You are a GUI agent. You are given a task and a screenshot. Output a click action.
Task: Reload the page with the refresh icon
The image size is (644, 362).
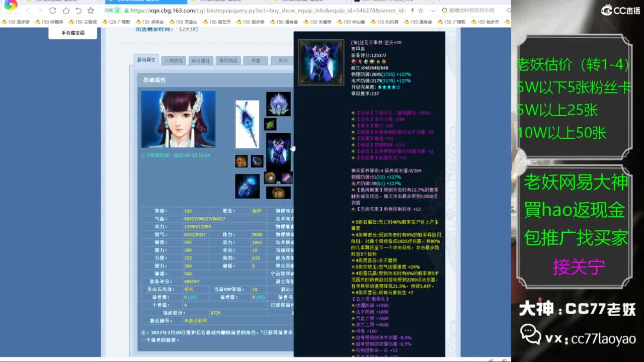pos(53,10)
